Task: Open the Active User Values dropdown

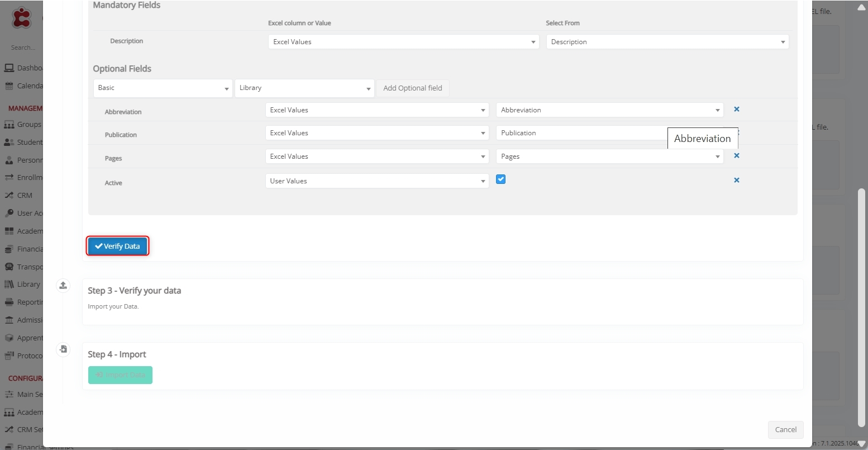Action: click(376, 181)
